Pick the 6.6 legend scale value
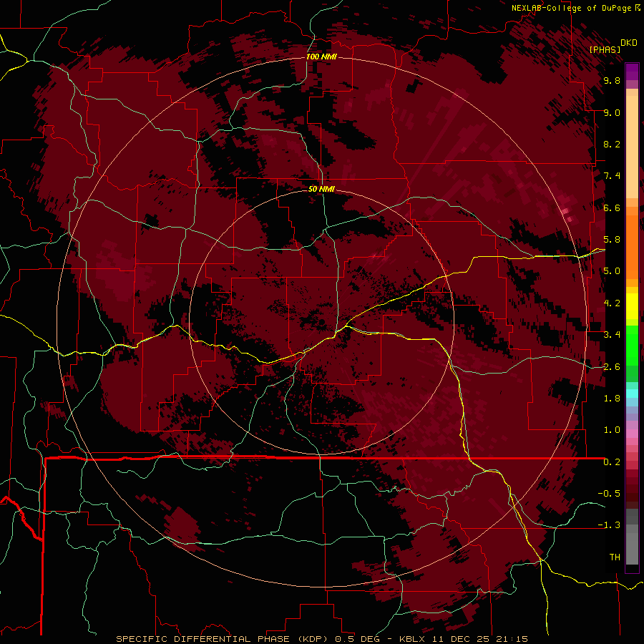This screenshot has height=644, width=644. tap(612, 208)
